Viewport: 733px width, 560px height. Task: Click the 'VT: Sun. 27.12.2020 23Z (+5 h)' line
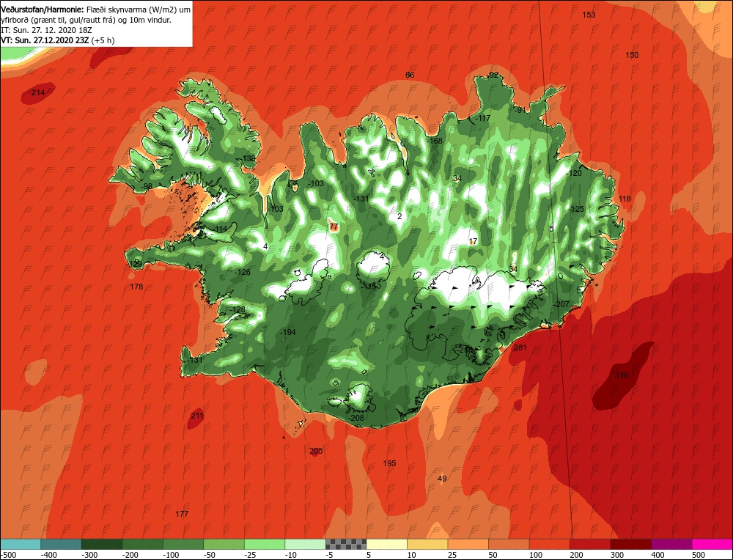click(x=57, y=40)
